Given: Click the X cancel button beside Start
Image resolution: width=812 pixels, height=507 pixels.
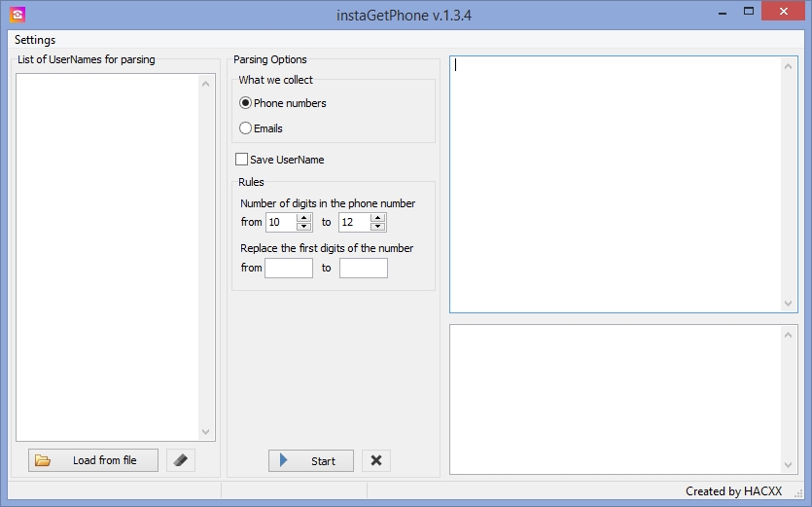Looking at the screenshot, I should (x=375, y=460).
